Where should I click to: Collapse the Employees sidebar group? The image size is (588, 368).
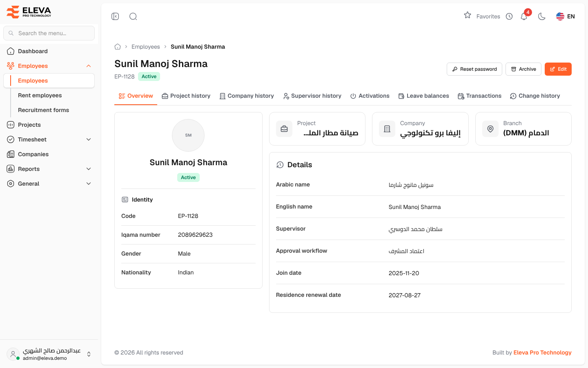coord(49,66)
